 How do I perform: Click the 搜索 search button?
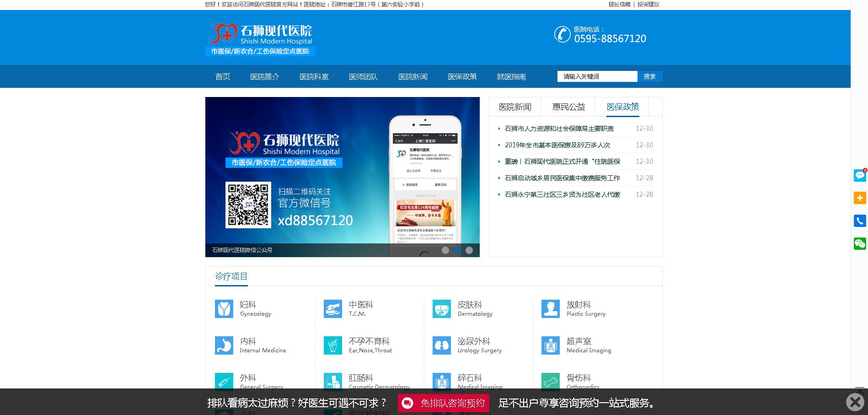click(x=649, y=76)
